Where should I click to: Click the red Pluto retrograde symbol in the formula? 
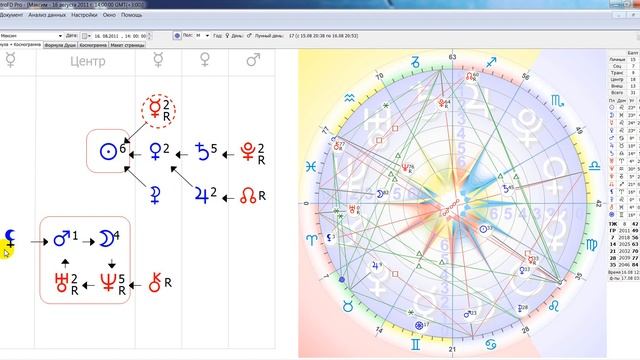click(248, 152)
